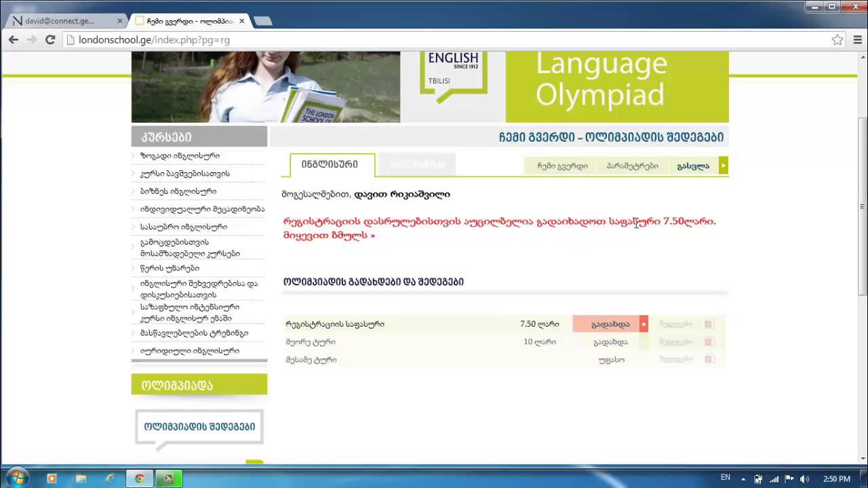The image size is (868, 488).
Task: Click the browser forward arrow
Action: (x=31, y=40)
